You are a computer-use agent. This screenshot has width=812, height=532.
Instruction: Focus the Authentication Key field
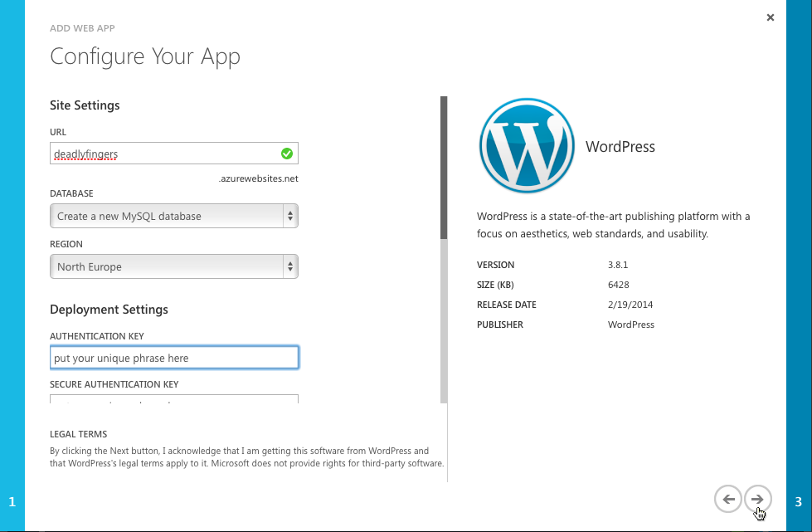pos(174,358)
